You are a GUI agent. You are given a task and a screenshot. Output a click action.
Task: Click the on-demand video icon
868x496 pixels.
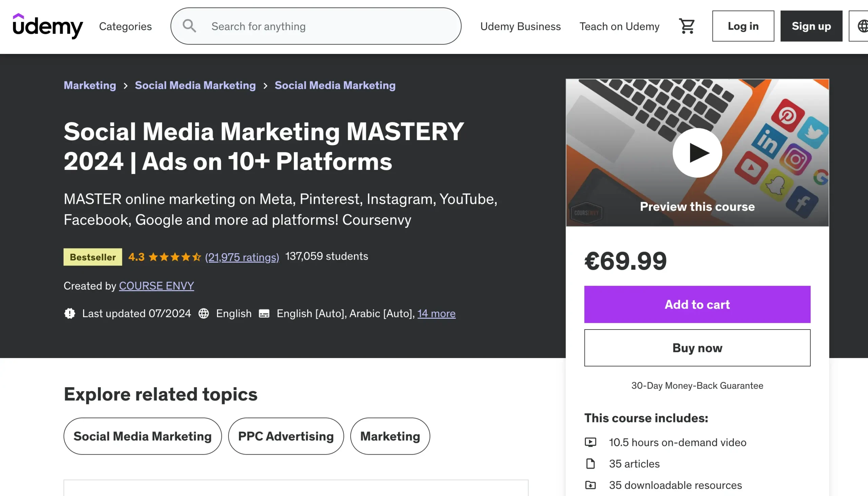coord(590,442)
